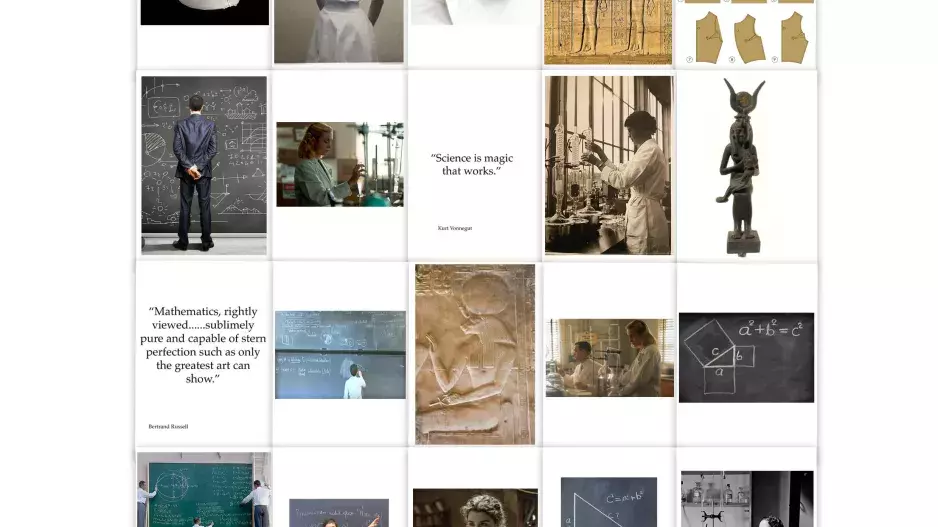Image resolution: width=938 pixels, height=527 pixels.
Task: Open the black-and-white lab bottles photo
Action: [x=747, y=499]
